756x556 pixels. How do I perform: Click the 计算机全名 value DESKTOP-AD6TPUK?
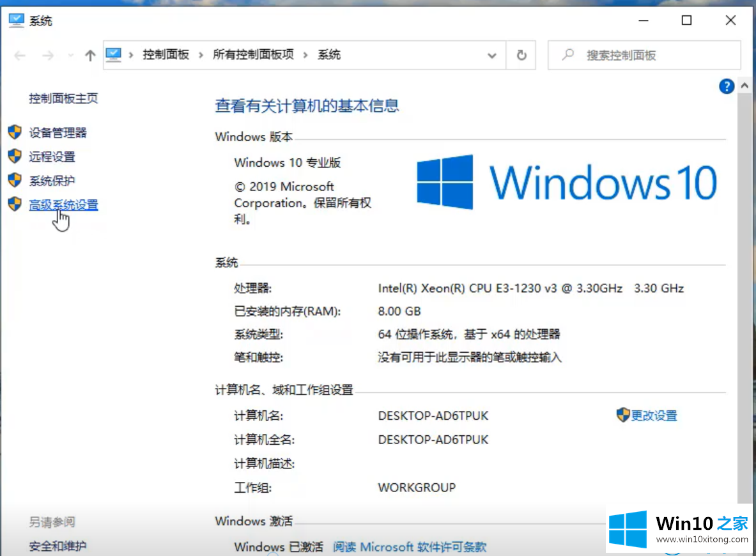pos(433,440)
